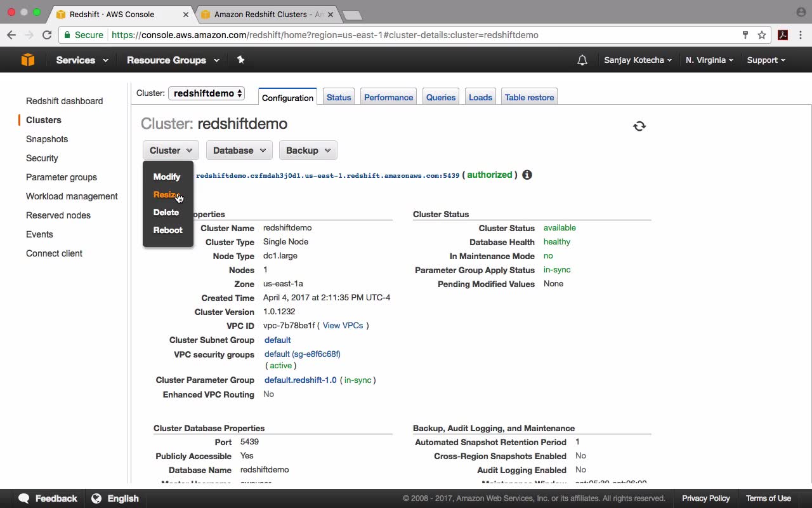Viewport: 812px width, 508px height.
Task: Open the Support dropdown
Action: [x=766, y=60]
